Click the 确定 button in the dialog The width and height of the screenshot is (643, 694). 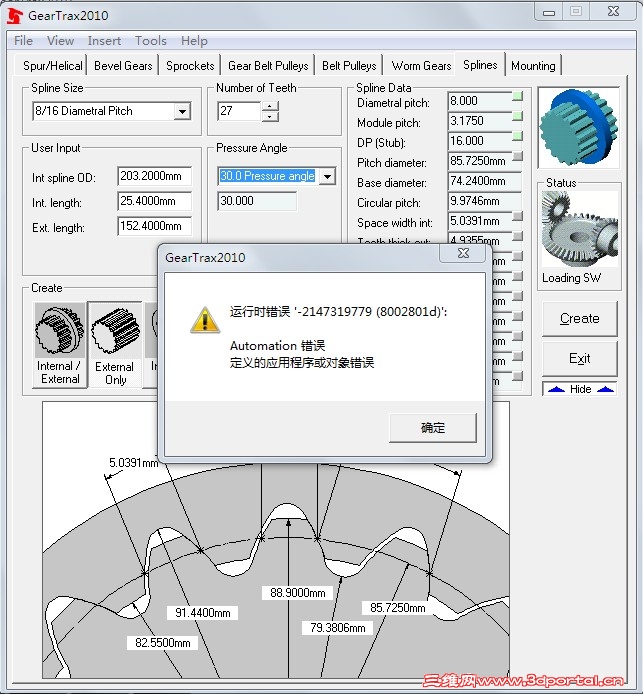coord(432,428)
